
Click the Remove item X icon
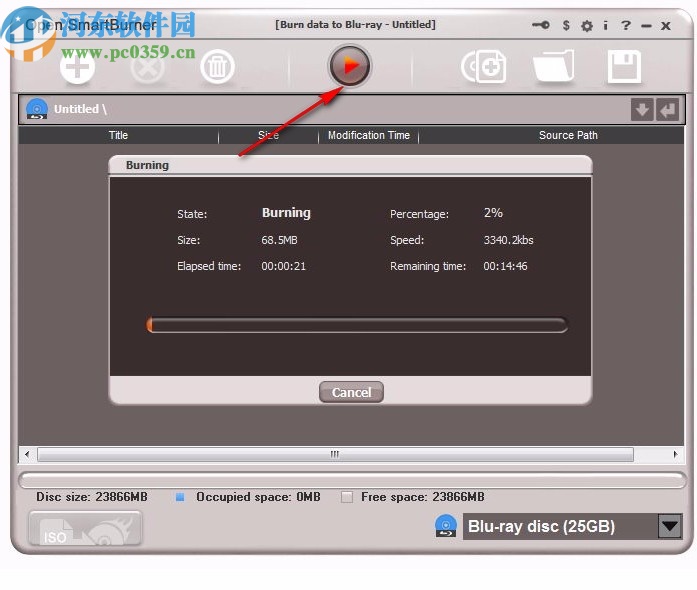pyautogui.click(x=148, y=68)
